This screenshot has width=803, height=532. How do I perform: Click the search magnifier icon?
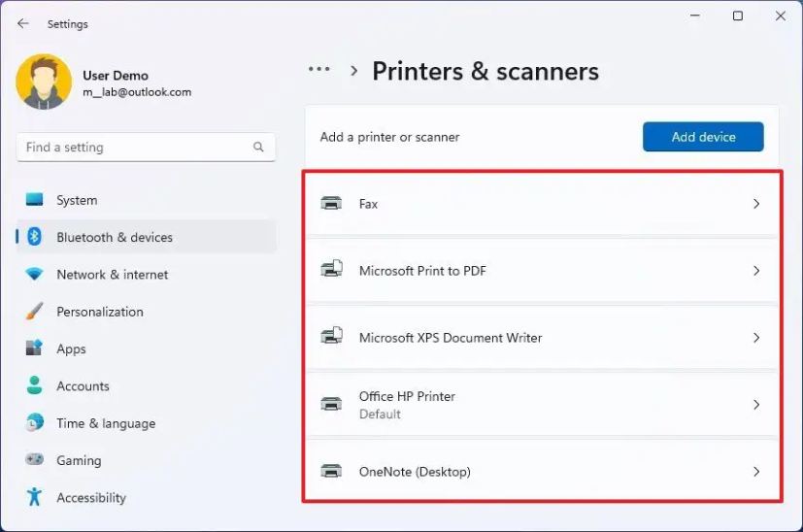(258, 148)
